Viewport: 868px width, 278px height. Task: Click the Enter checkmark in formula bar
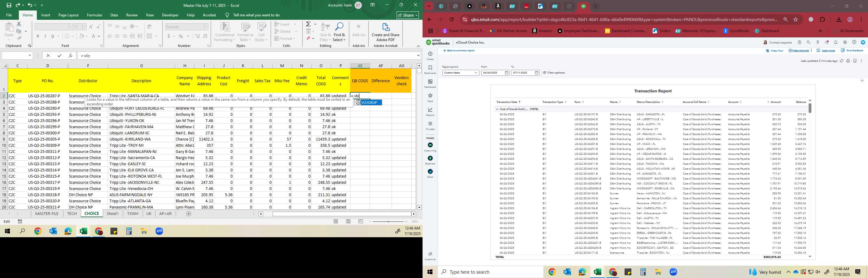pos(59,56)
